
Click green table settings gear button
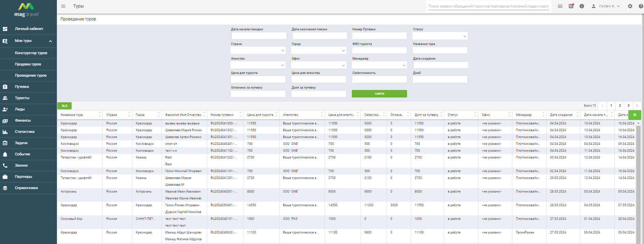click(635, 115)
